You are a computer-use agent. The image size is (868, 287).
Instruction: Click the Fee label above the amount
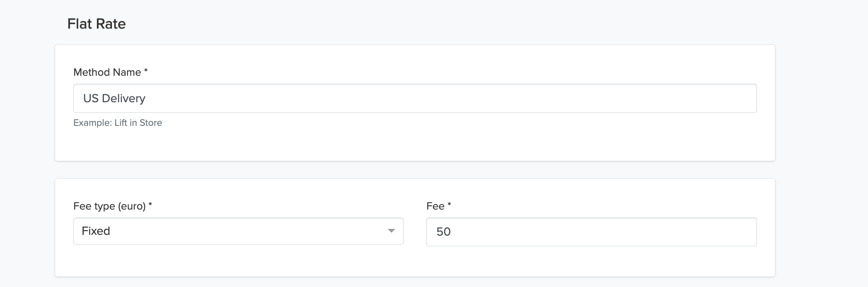click(435, 206)
